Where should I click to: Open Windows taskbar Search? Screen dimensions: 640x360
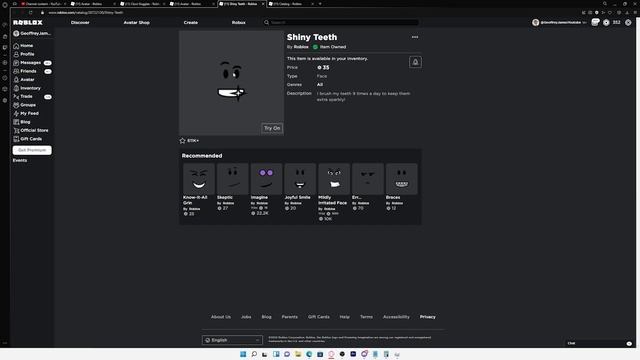point(254,354)
